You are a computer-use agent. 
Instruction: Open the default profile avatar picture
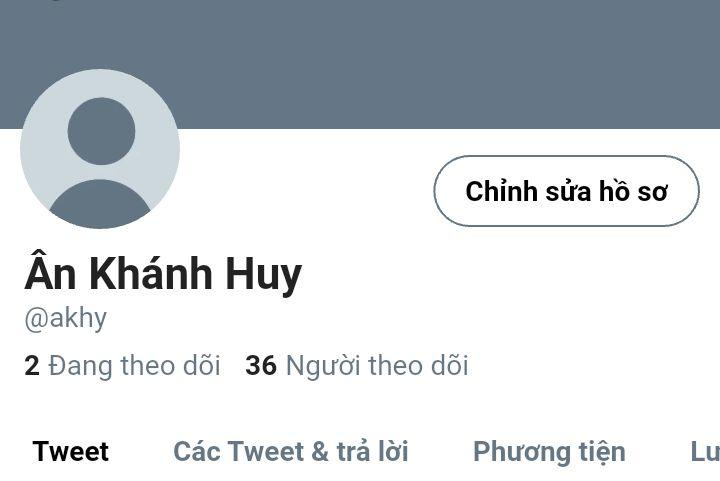[x=100, y=149]
